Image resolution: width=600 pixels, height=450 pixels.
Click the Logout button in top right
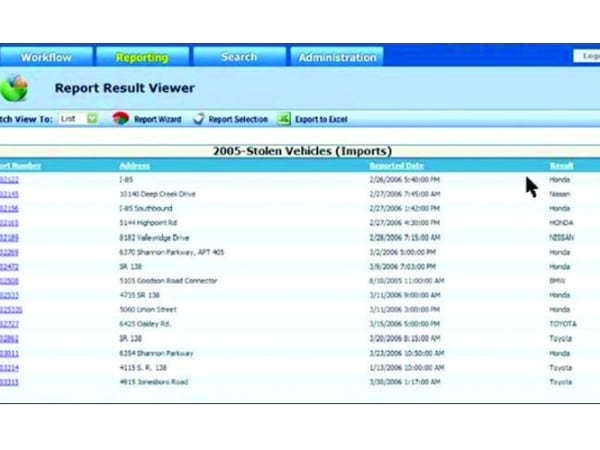(x=586, y=56)
